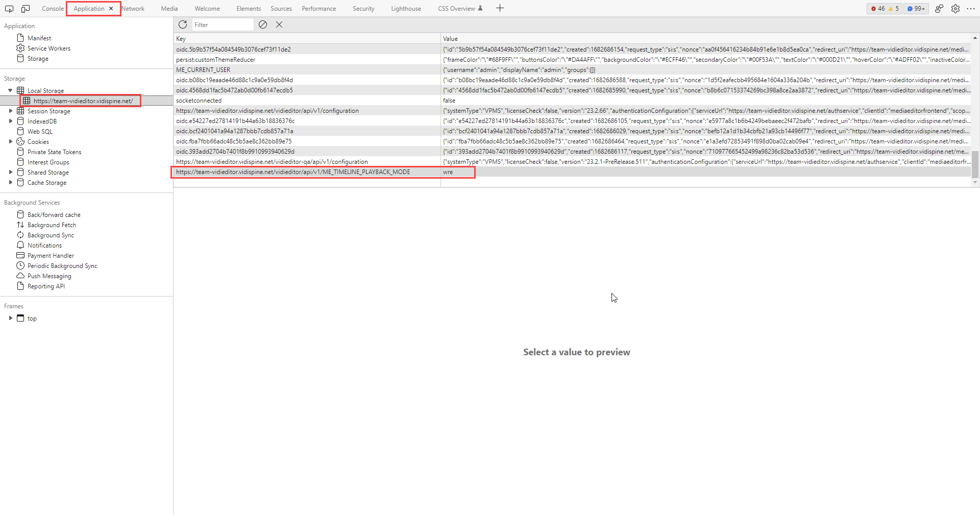Select Service Workers in sidebar

point(48,48)
